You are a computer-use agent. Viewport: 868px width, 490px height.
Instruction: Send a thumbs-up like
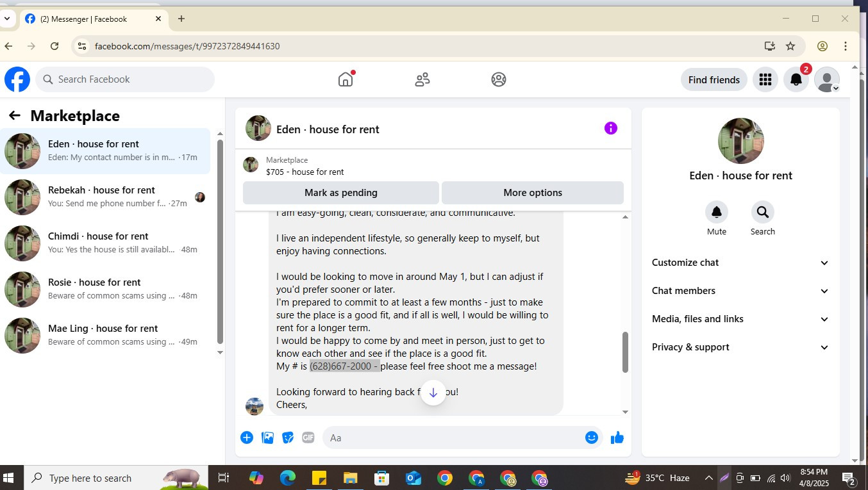pyautogui.click(x=617, y=437)
